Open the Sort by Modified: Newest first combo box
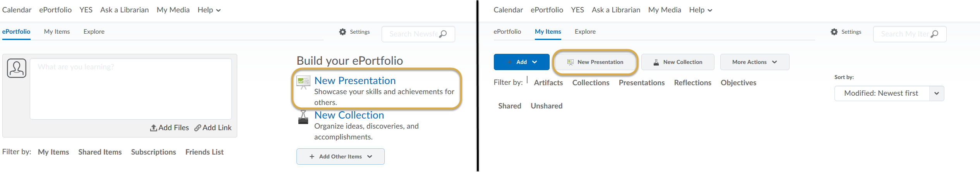The height and width of the screenshot is (172, 980). (889, 93)
